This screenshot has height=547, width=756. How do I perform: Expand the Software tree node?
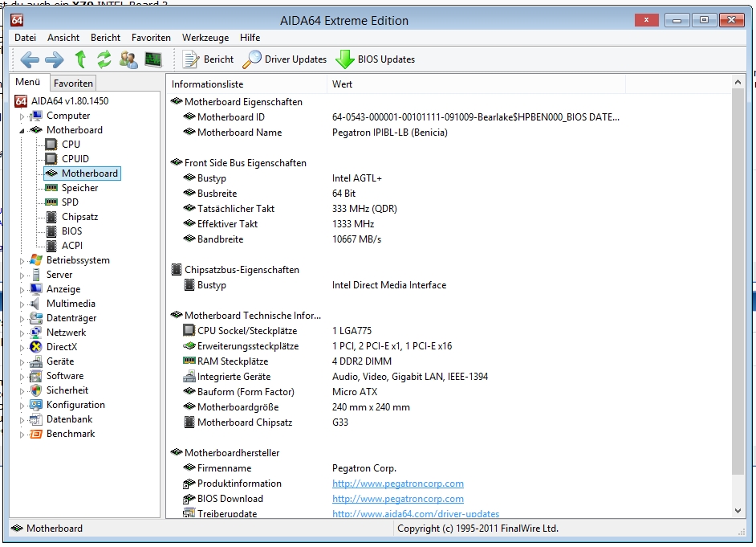(22, 377)
